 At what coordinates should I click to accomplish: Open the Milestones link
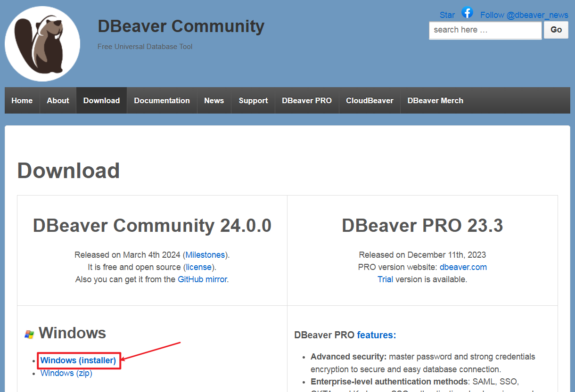(x=205, y=255)
